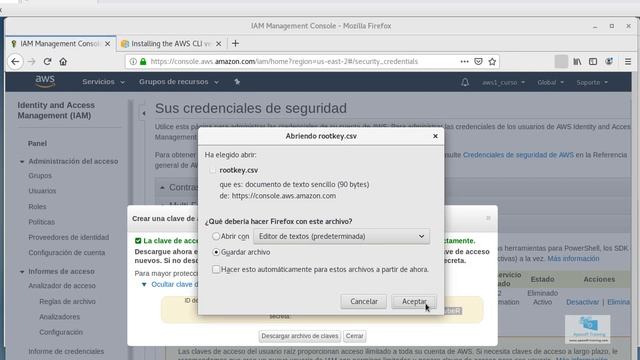Bookmark this page with the star icon
640x360 pixels.
point(492,62)
